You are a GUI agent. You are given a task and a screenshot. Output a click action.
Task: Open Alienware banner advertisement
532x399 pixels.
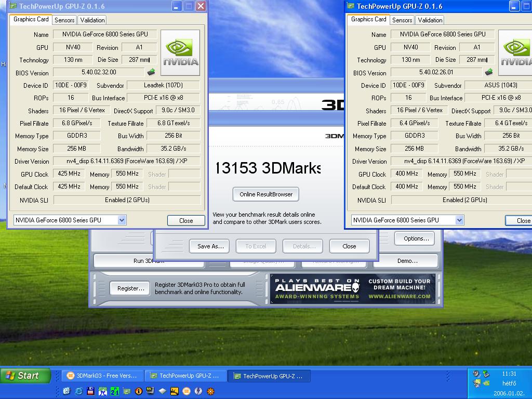point(353,289)
